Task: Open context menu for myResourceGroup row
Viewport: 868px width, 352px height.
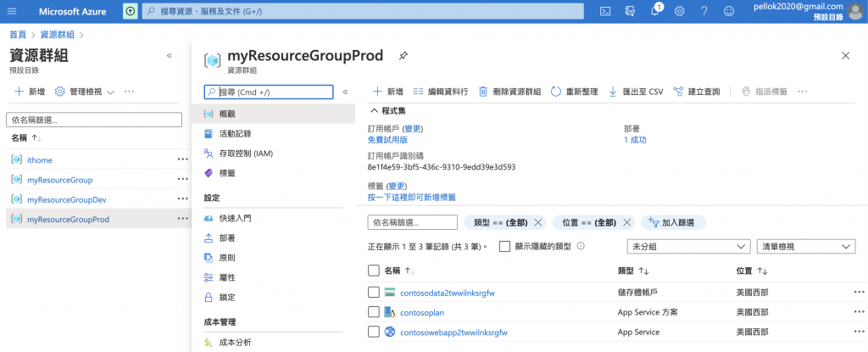Action: pyautogui.click(x=183, y=180)
